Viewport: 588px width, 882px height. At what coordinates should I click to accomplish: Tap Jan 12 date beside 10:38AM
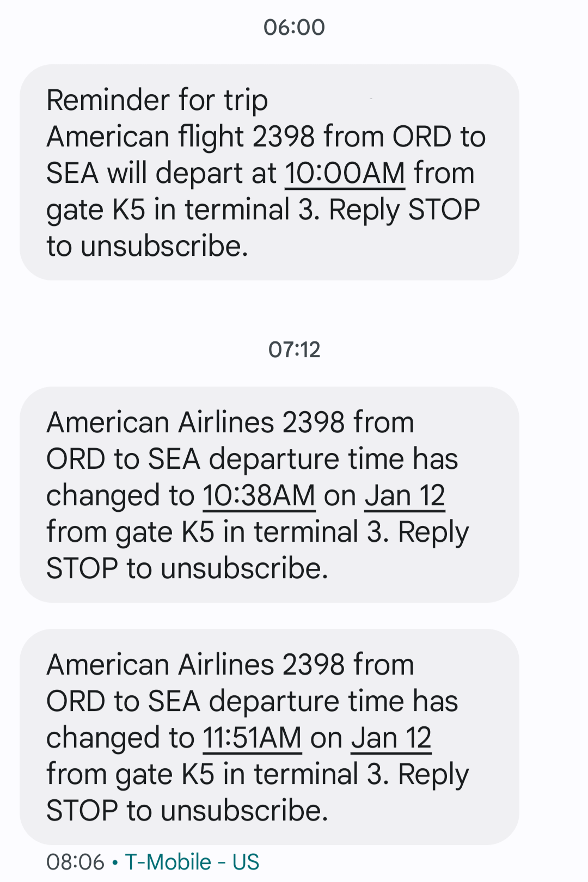click(x=405, y=496)
